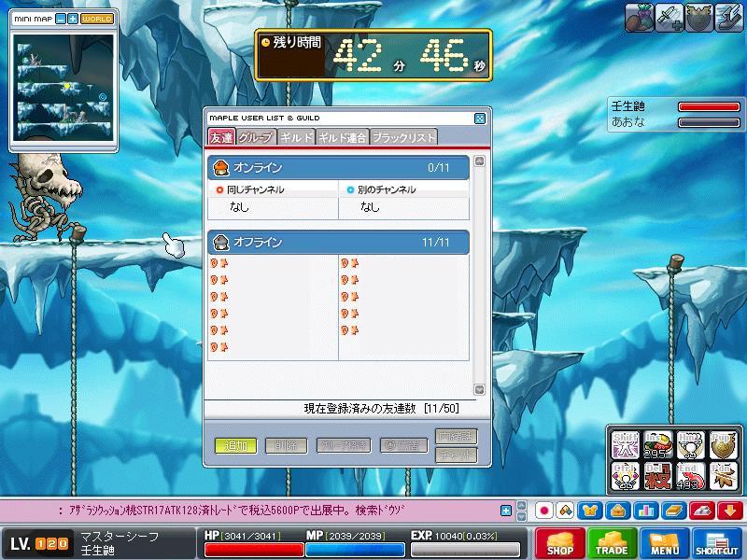This screenshot has height=560, width=747.
Task: Click 壬生鼬 party member HP bar
Action: point(709,106)
